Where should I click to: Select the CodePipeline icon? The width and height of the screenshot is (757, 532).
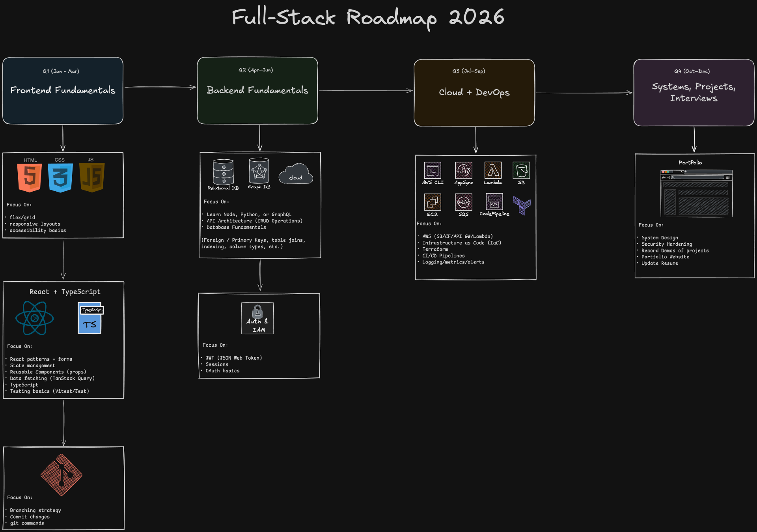point(494,202)
